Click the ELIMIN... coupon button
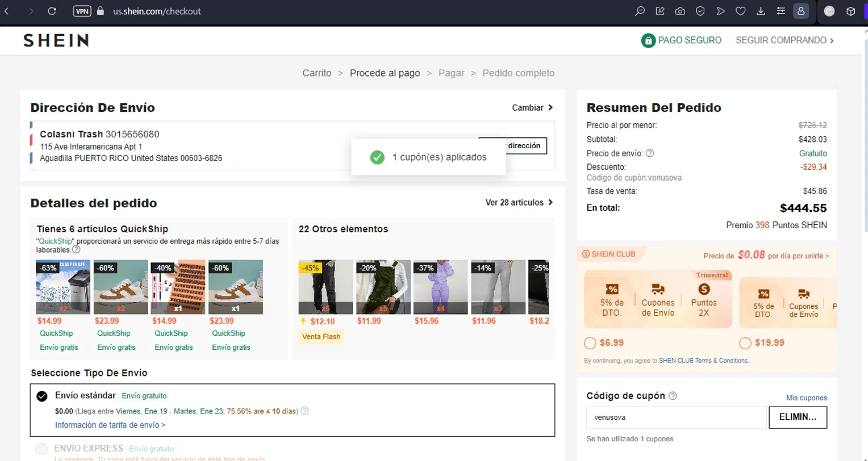The image size is (868, 461). click(798, 418)
